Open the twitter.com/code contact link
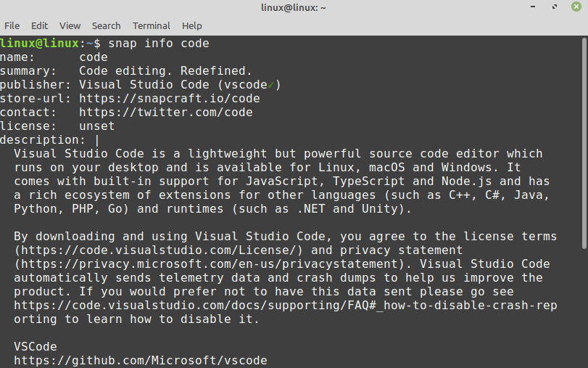588x368 pixels. 165,113
